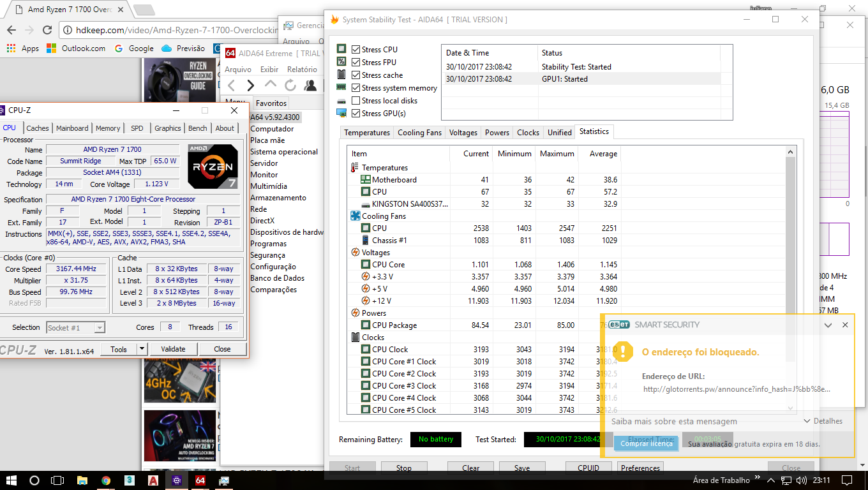868x490 pixels.
Task: Select Placa mãe in the AIDA64 tree
Action: [267, 140]
